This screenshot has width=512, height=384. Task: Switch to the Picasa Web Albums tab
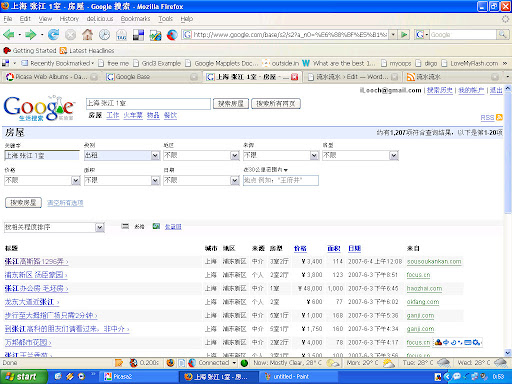coord(52,77)
